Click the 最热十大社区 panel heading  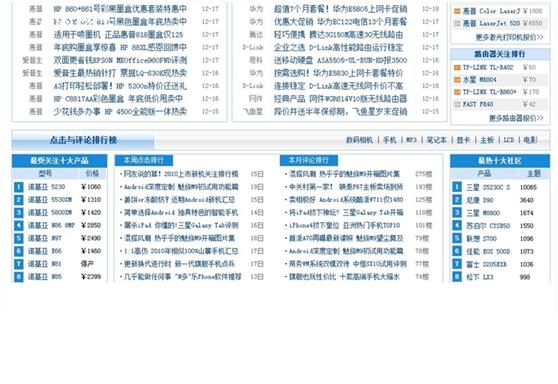[500, 161]
